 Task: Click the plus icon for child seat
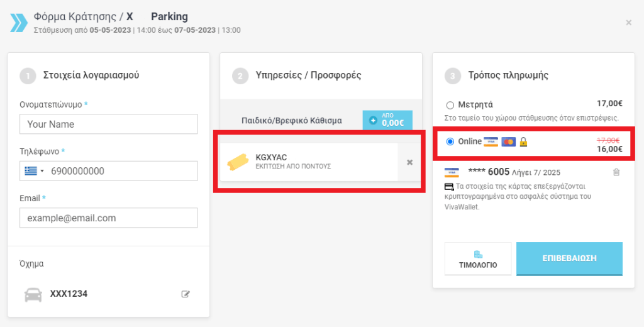pos(374,120)
